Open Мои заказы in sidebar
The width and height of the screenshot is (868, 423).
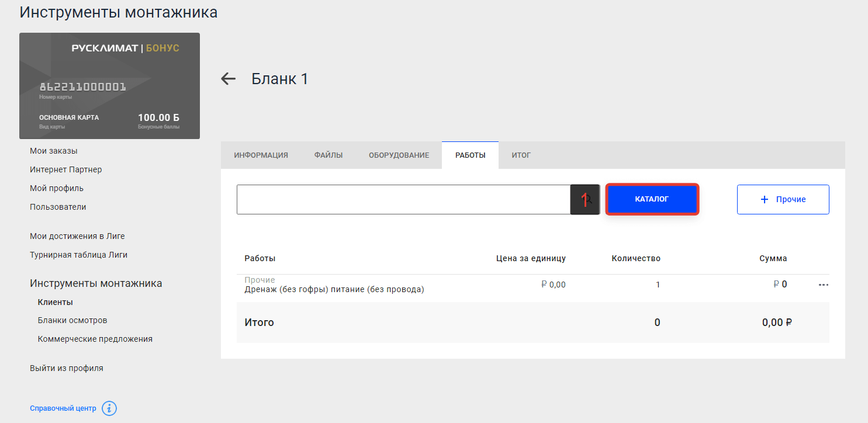point(54,151)
